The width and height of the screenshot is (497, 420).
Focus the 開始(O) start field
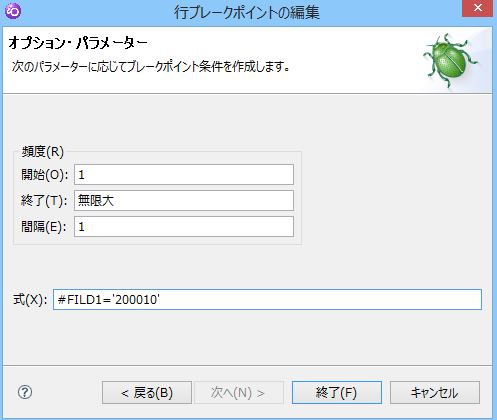[184, 174]
